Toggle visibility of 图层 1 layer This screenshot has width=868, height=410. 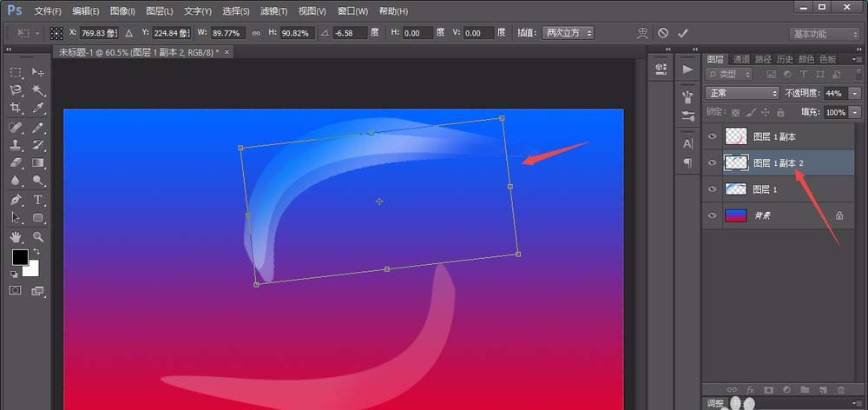tap(713, 189)
